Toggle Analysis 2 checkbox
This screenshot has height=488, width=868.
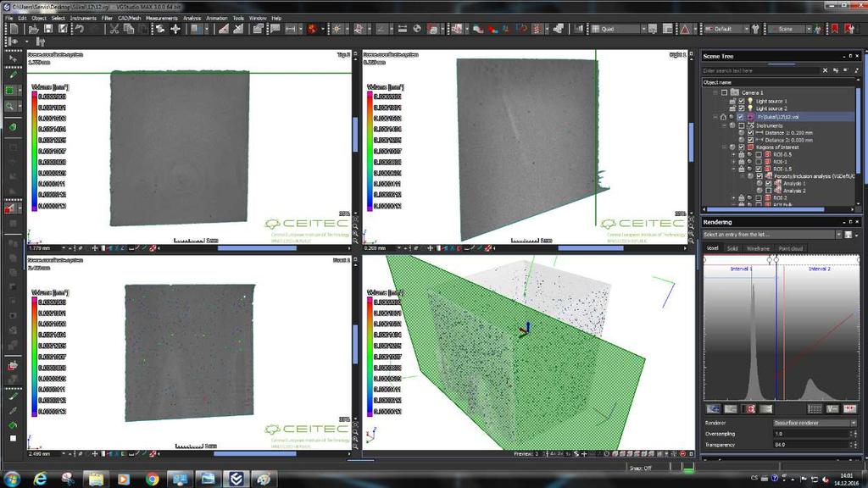(768, 191)
